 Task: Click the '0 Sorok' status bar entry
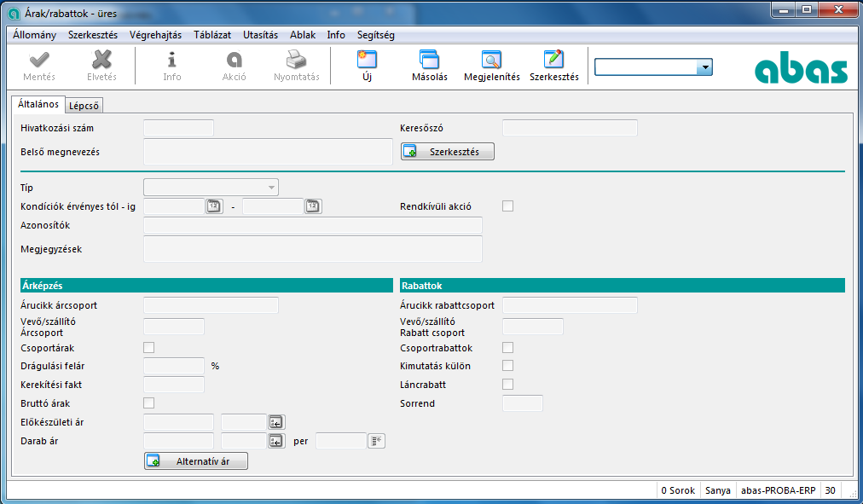[678, 490]
